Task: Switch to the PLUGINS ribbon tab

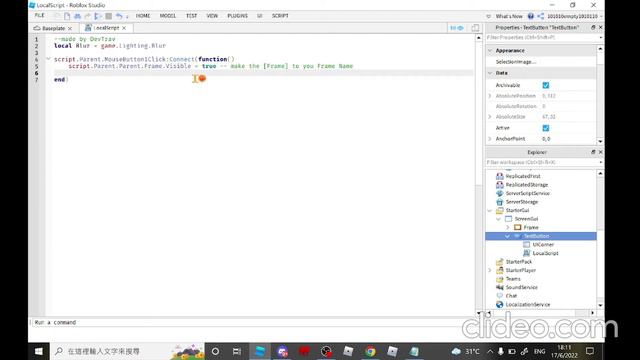Action: tap(238, 16)
